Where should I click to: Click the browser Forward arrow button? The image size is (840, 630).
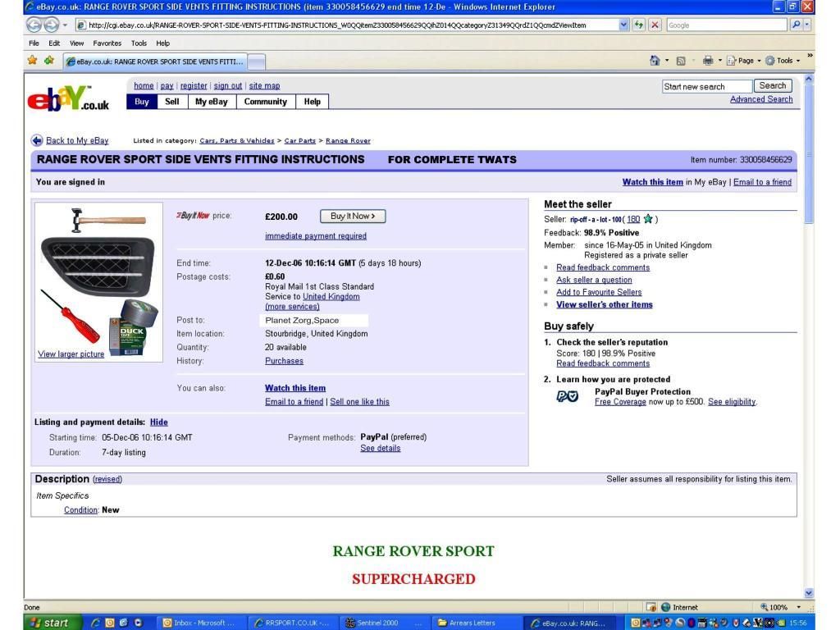pyautogui.click(x=52, y=25)
